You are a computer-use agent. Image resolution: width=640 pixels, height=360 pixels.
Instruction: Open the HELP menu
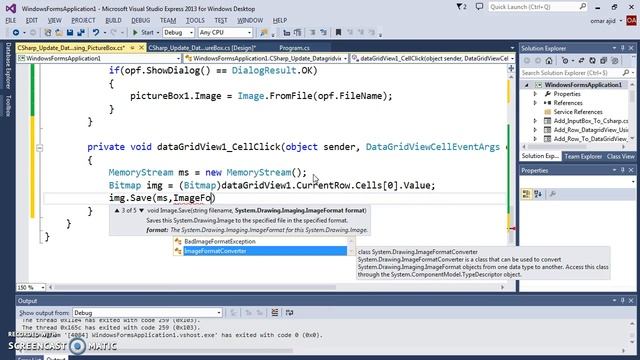[280, 20]
